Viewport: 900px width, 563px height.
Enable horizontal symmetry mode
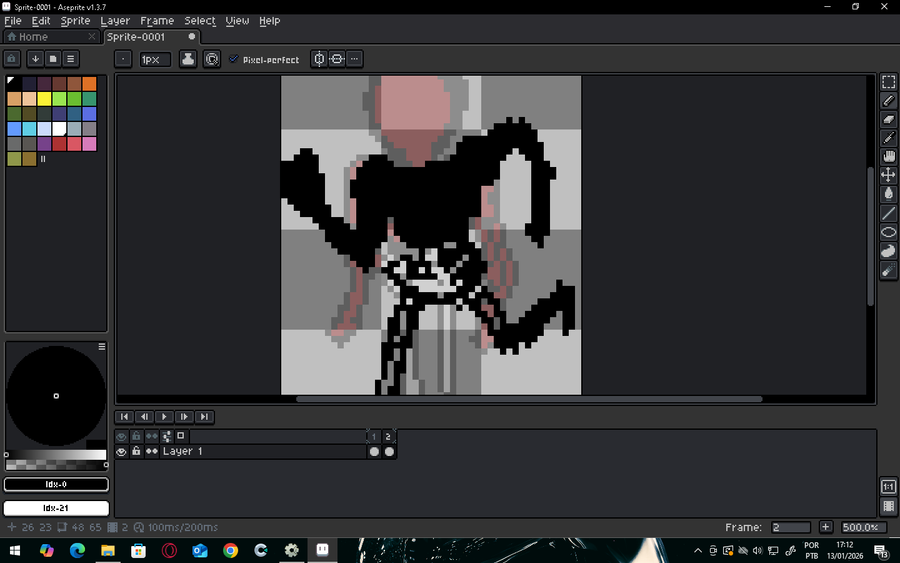pos(337,59)
